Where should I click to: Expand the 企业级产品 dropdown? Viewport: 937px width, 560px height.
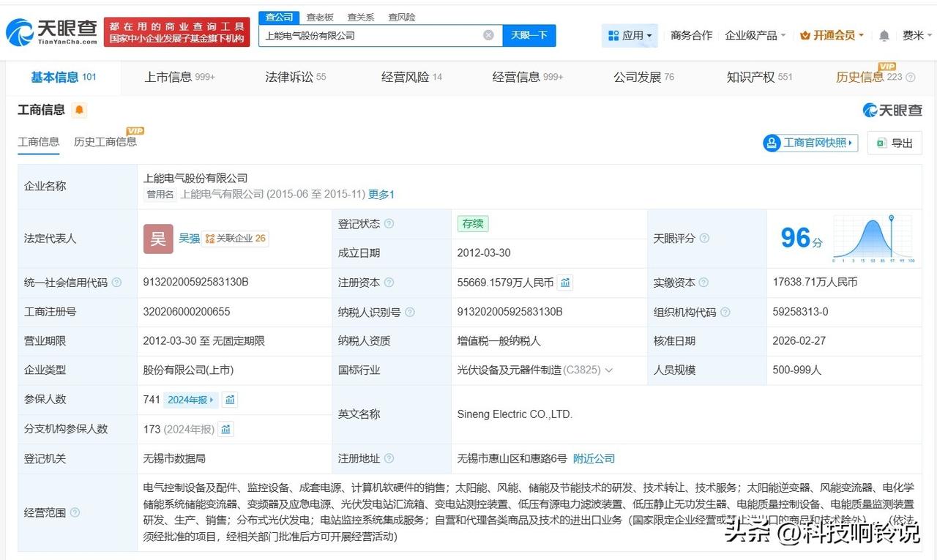pos(755,35)
